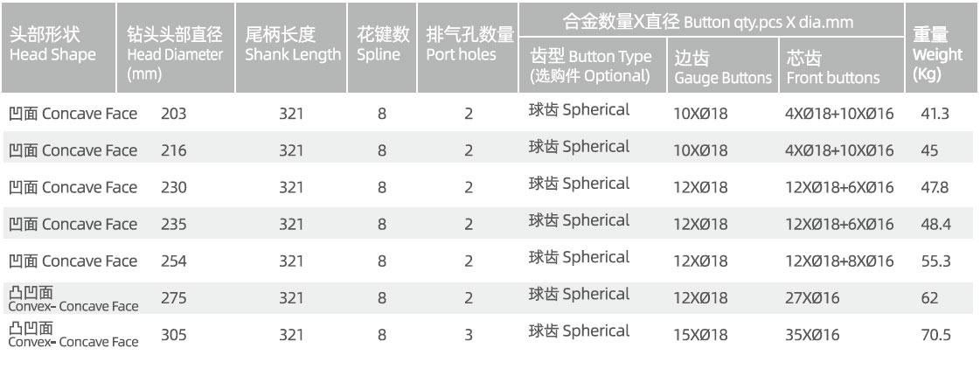Click the Button qty.pcs X dia.mm header

pyautogui.click(x=708, y=21)
